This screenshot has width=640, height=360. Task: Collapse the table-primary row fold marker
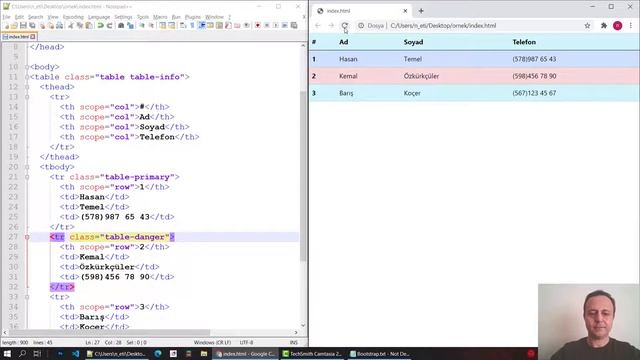pos(27,177)
